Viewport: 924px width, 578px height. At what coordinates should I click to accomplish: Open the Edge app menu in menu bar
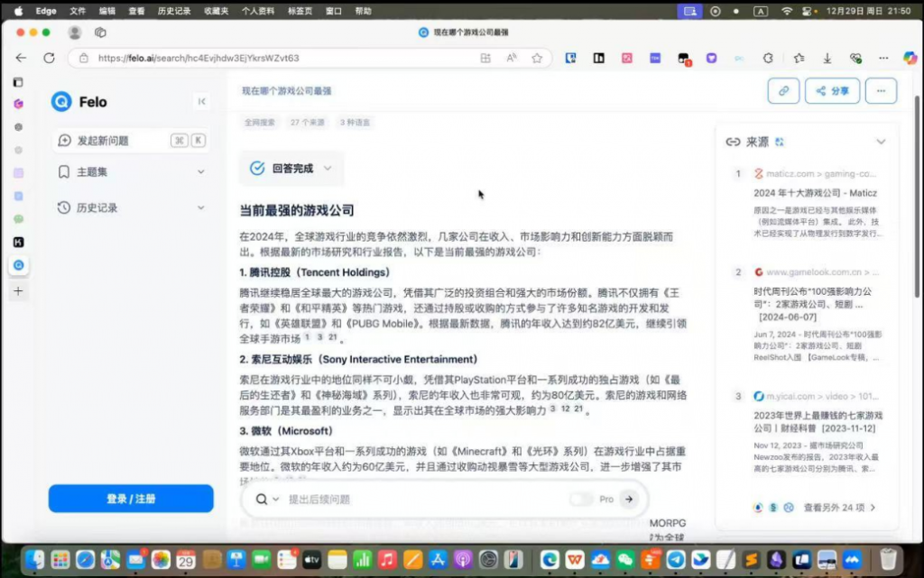45,11
